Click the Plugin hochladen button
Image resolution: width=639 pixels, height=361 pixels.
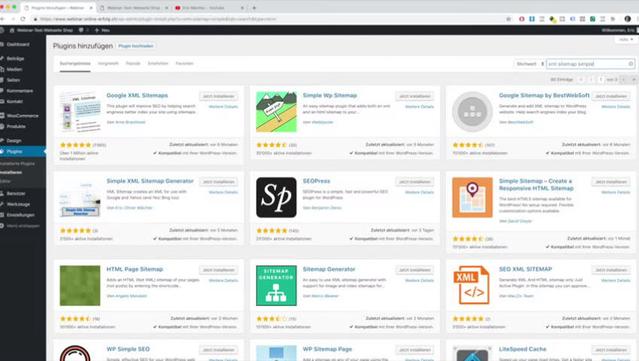coord(136,46)
